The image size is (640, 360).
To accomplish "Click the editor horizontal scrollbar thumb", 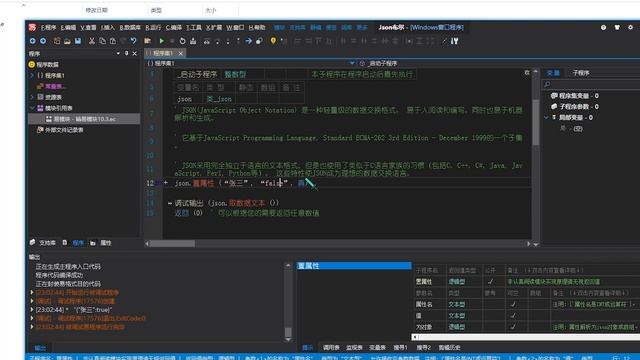I will [172, 244].
